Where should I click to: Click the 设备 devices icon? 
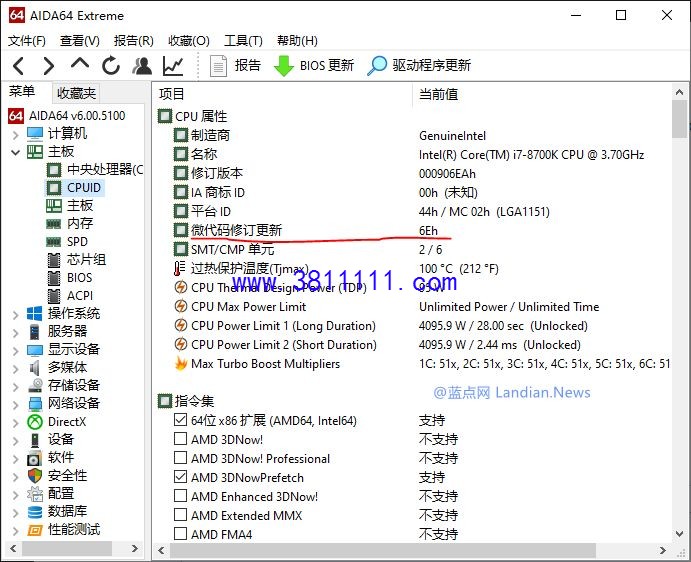(x=35, y=440)
